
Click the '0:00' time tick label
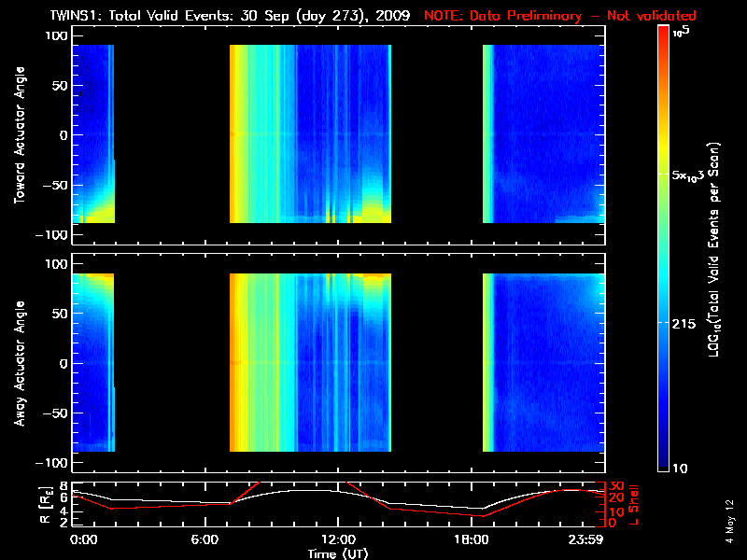(83, 539)
